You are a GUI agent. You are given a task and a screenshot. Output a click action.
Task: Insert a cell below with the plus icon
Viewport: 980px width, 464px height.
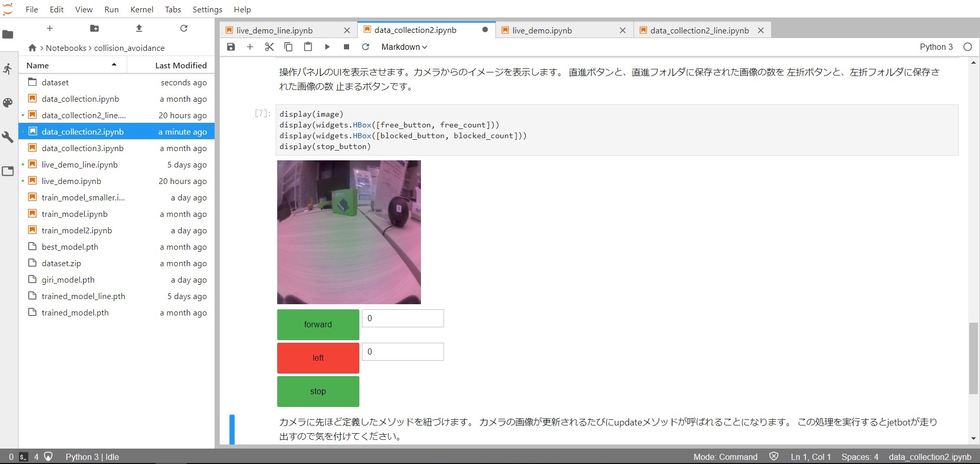(250, 47)
